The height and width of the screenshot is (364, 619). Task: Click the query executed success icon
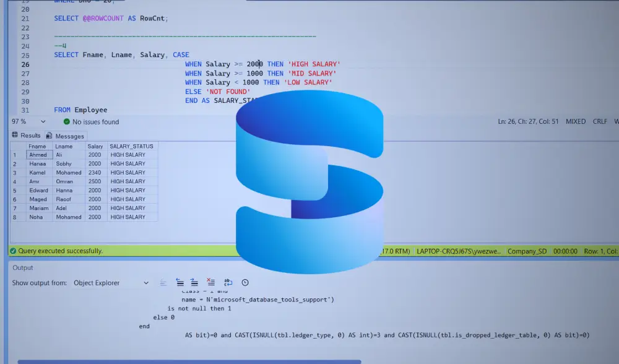point(13,251)
